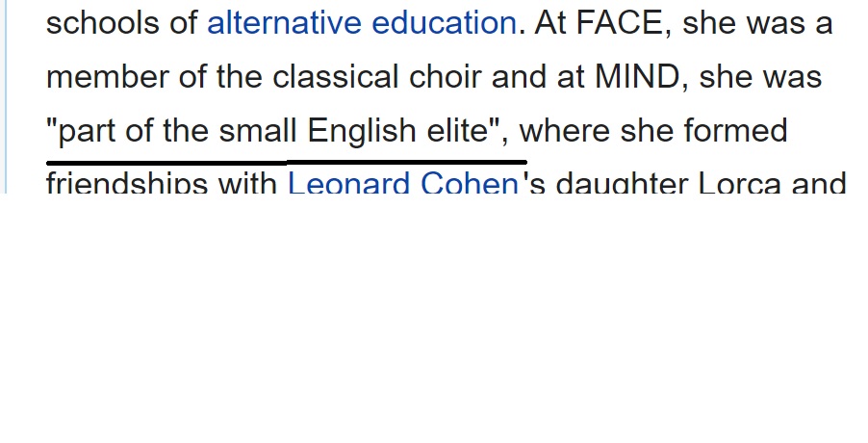Click the word "MIND" in the text
Viewport: 868px width, 443px height.
pyautogui.click(x=637, y=76)
